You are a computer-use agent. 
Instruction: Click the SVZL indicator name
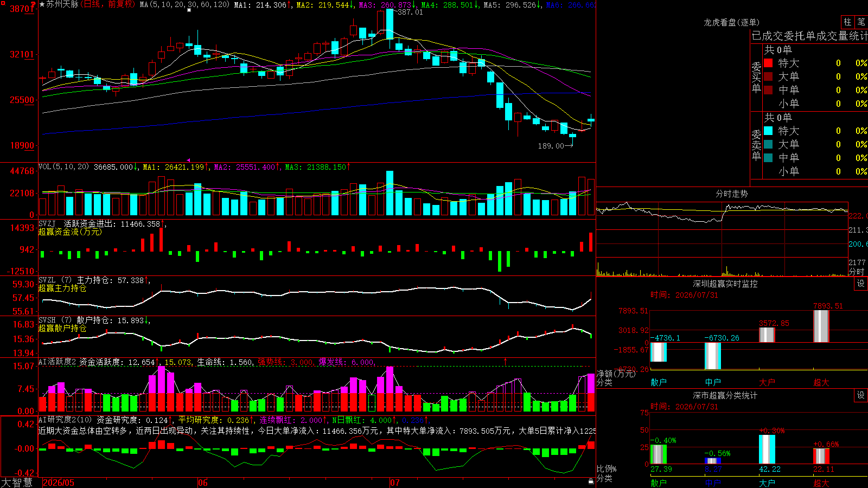(47, 280)
